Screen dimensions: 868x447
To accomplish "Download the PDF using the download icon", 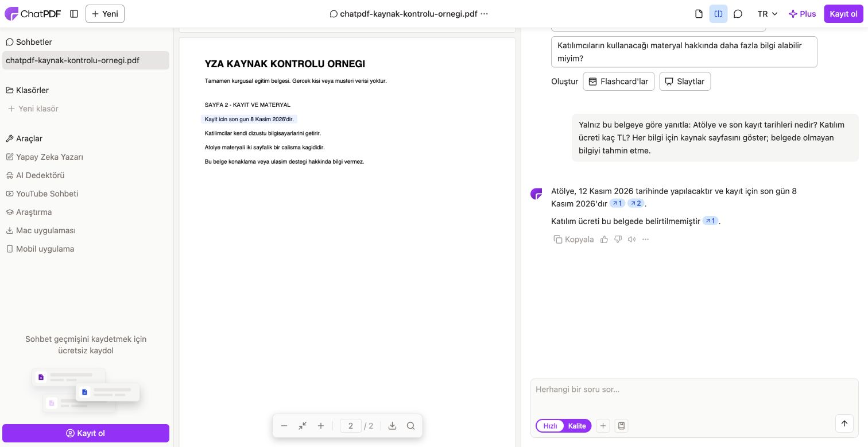I will pos(393,426).
